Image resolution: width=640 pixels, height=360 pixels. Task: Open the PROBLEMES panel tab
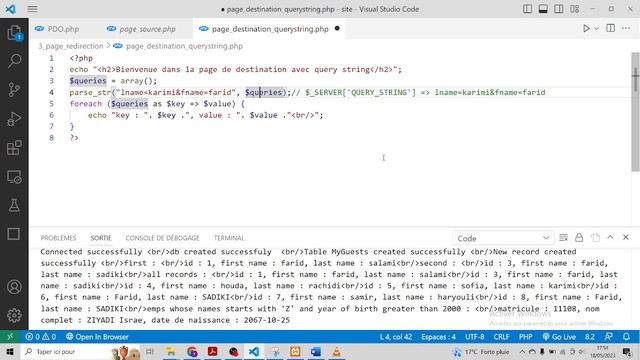58,238
